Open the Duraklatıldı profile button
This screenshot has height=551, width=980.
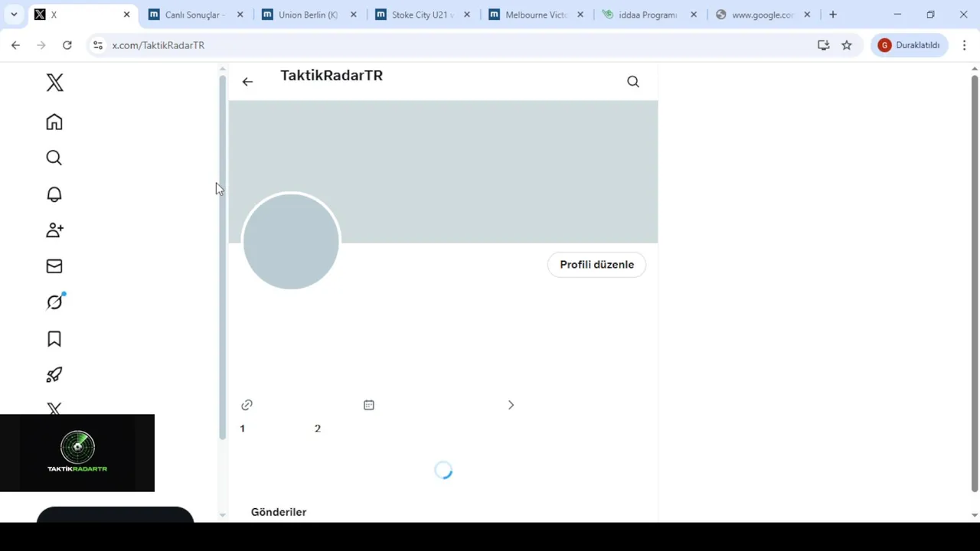(910, 45)
